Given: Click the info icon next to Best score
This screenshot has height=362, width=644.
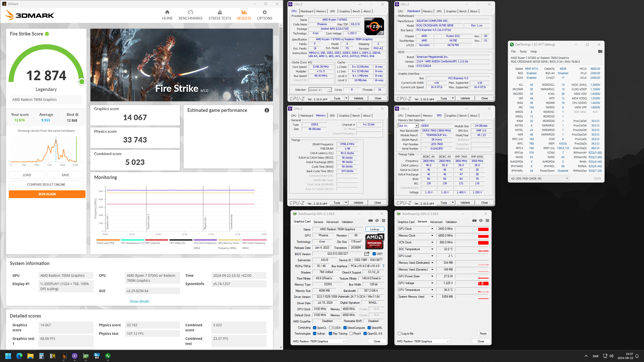Looking at the screenshot, I should [77, 115].
